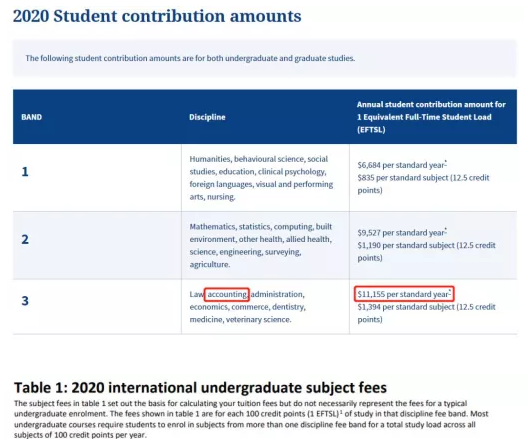This screenshot has height=439, width=528.
Task: Click the asterisk footnote after $9,527 amount
Action: [x=446, y=230]
